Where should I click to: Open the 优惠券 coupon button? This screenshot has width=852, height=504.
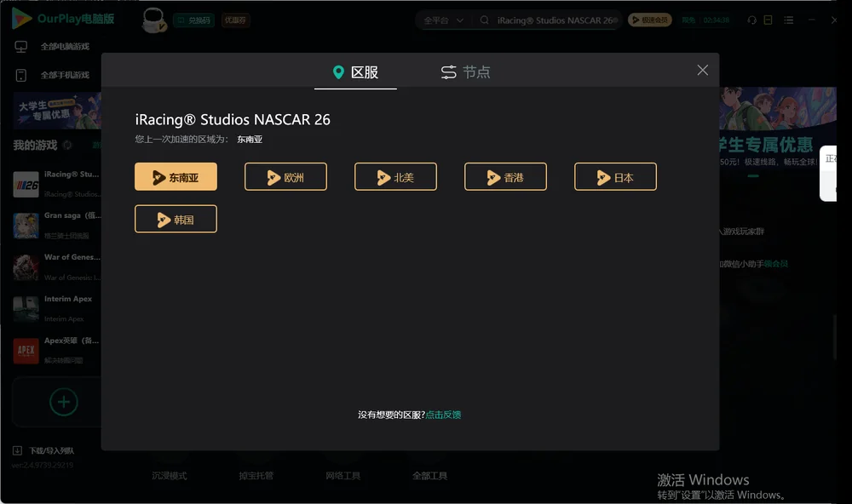pos(235,20)
